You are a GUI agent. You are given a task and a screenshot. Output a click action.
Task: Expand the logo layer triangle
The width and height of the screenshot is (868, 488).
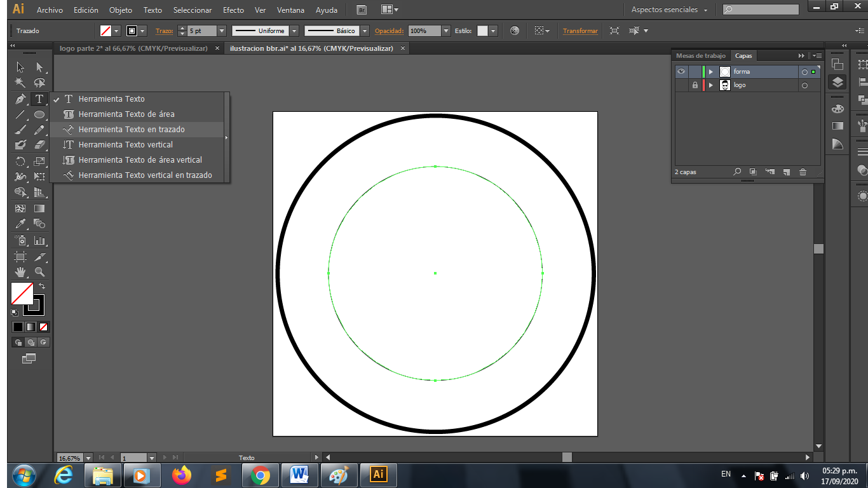[711, 85]
